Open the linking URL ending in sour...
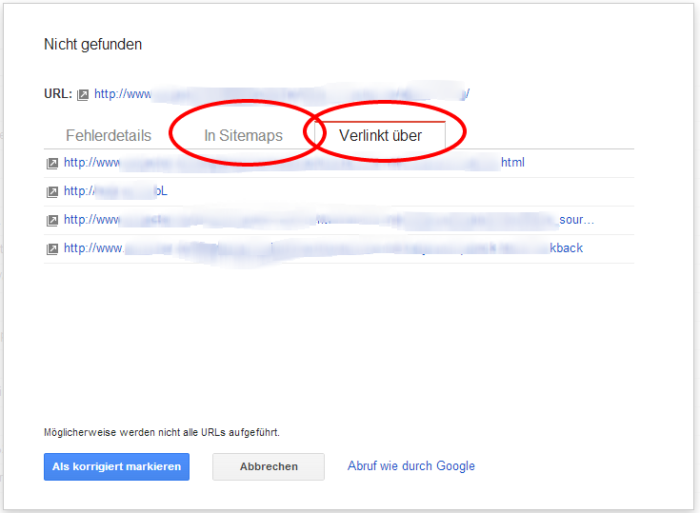 pos(329,220)
